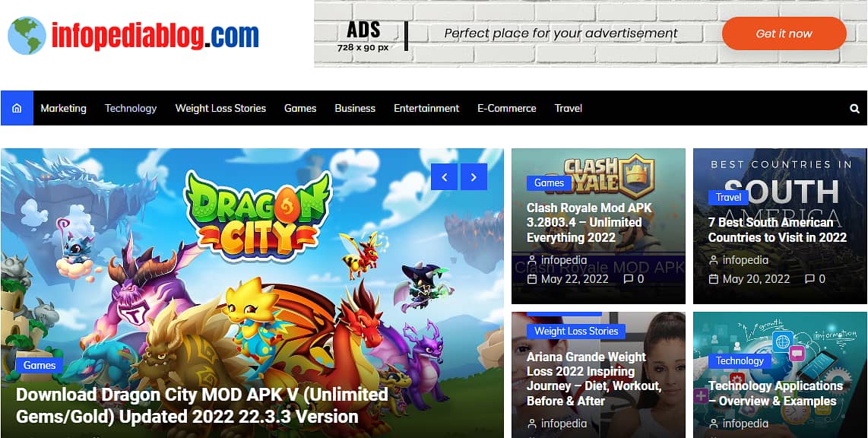Click comment count 0 on Clash Royale card
The width and height of the screenshot is (868, 438).
click(641, 279)
